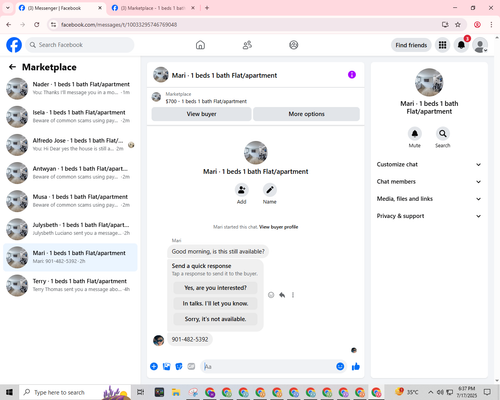Click the browser address bar

[x=247, y=24]
